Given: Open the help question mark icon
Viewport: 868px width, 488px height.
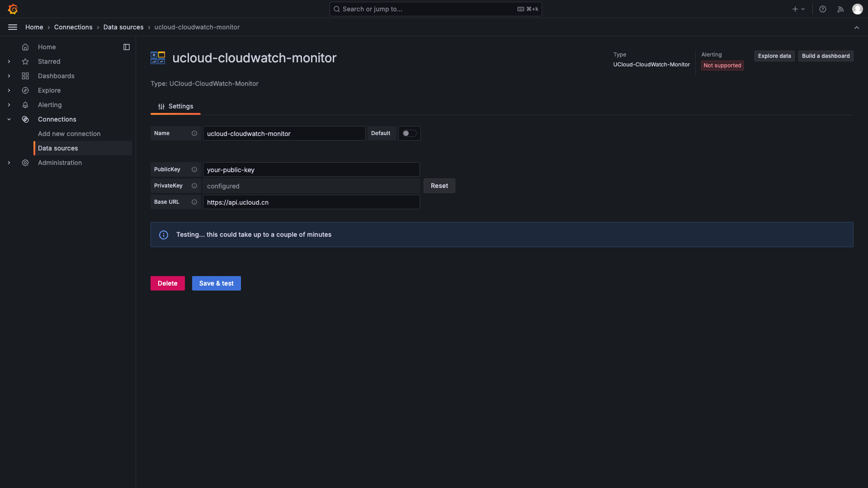Looking at the screenshot, I should pyautogui.click(x=823, y=9).
